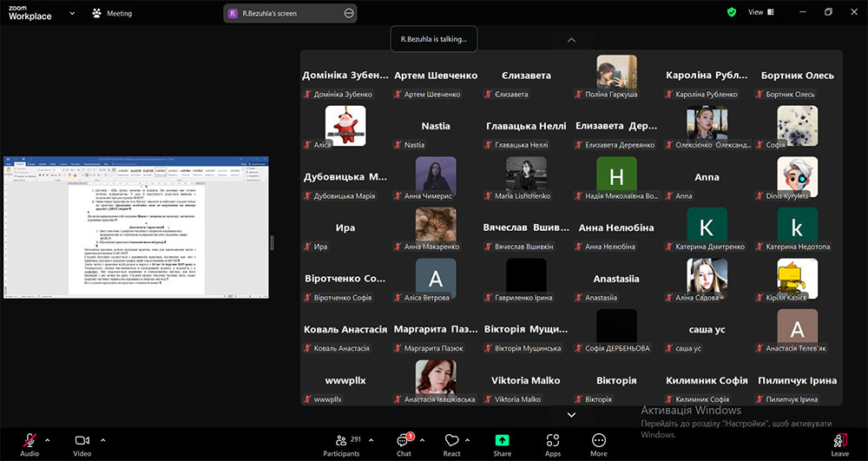Viewport: 868px width, 461px height.
Task: Click Dinis Kyrylets's cartoon avatar
Action: click(797, 175)
